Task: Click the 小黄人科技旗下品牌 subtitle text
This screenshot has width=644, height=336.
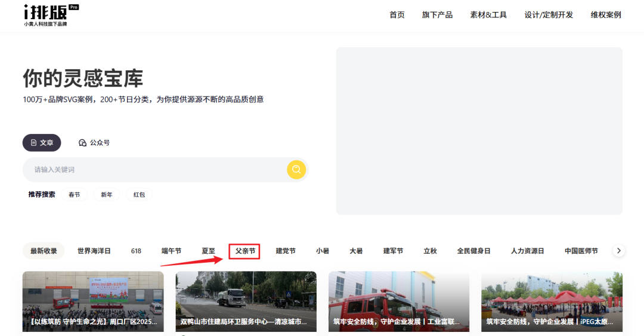Action: click(45, 24)
